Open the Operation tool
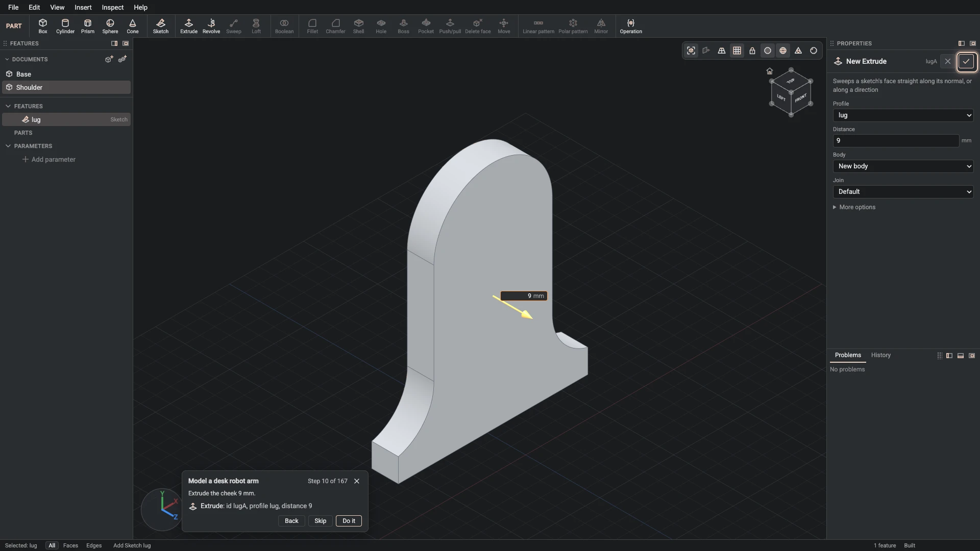This screenshot has width=980, height=551. click(631, 26)
